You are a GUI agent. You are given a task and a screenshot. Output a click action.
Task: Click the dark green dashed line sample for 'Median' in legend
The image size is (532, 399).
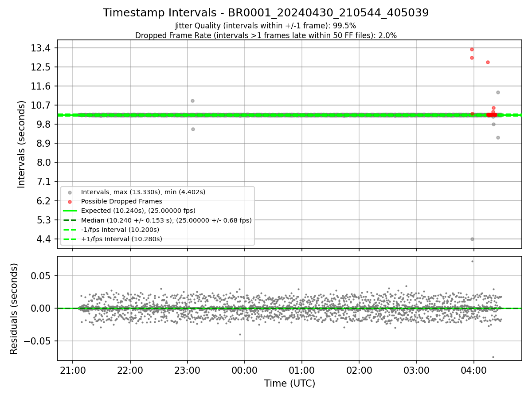tap(70, 220)
